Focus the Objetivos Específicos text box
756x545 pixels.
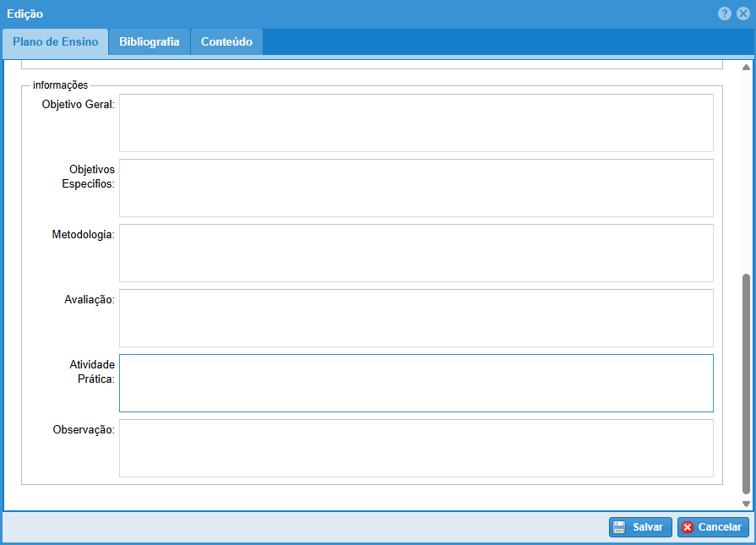416,188
